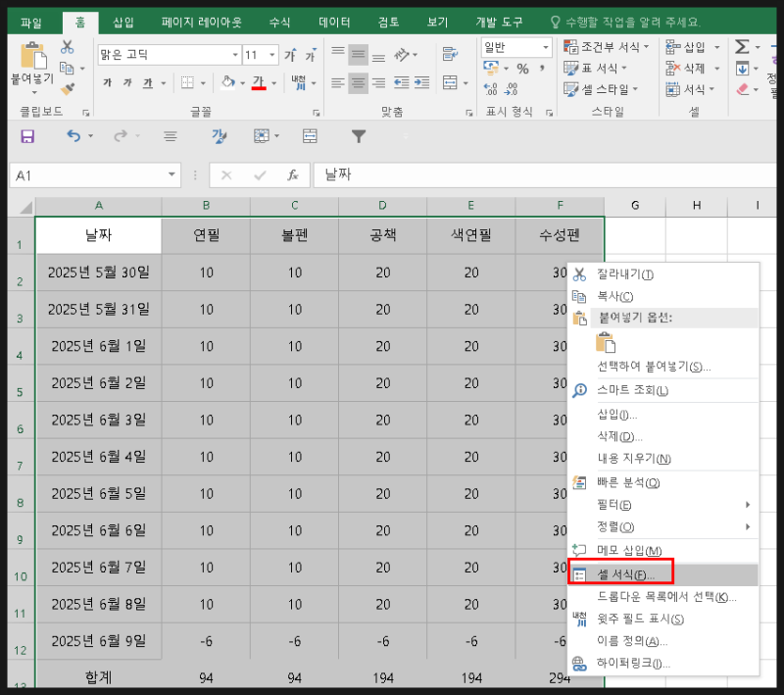Click the increase decimal icon
Image resolution: width=784 pixels, height=695 pixels.
click(x=491, y=89)
